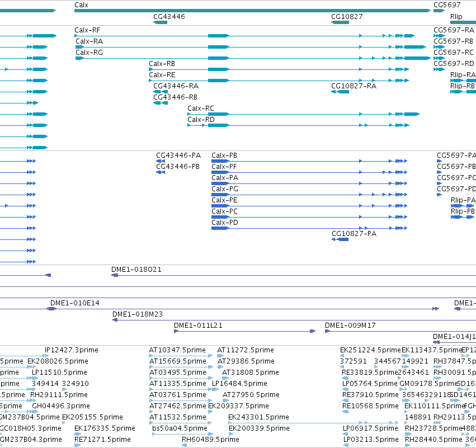Select the Rlip-PA protein label

pyautogui.click(x=463, y=200)
